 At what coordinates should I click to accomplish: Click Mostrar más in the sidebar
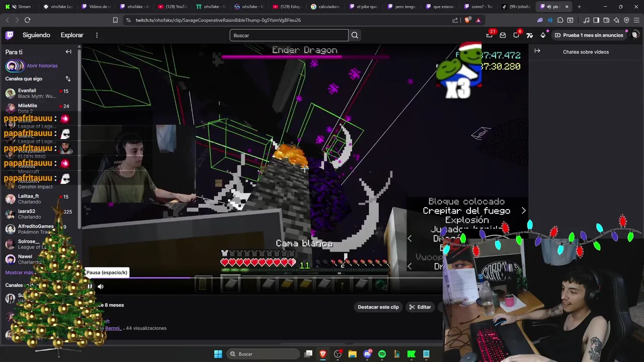coord(19,273)
